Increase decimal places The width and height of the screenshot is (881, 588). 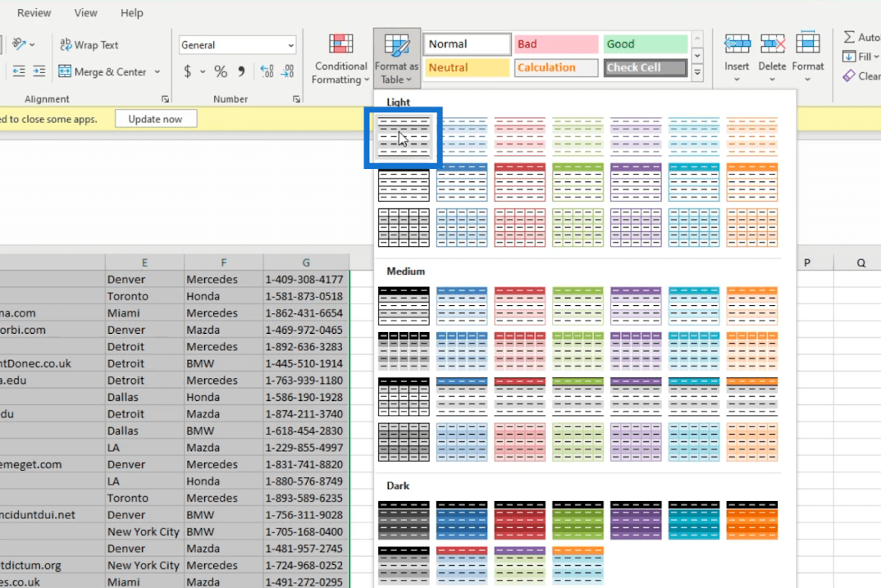click(267, 71)
